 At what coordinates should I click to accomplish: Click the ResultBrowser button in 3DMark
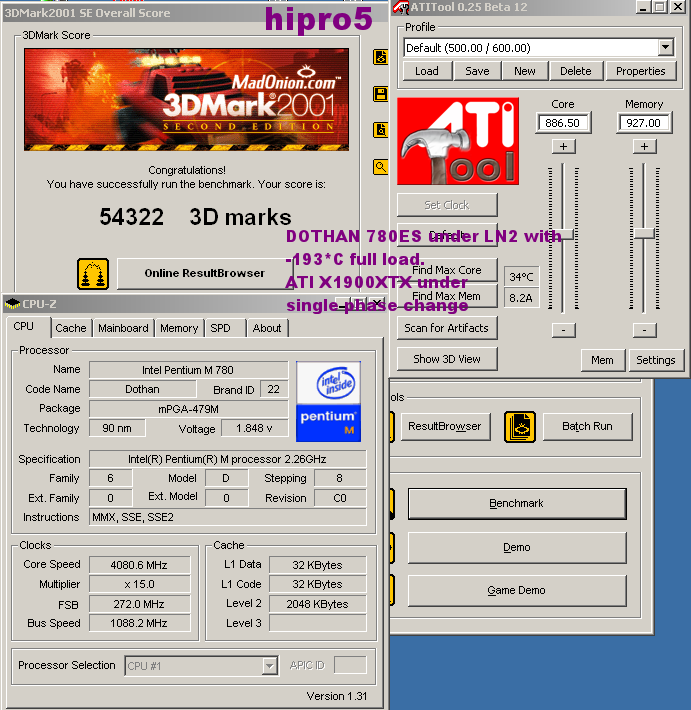tap(445, 427)
